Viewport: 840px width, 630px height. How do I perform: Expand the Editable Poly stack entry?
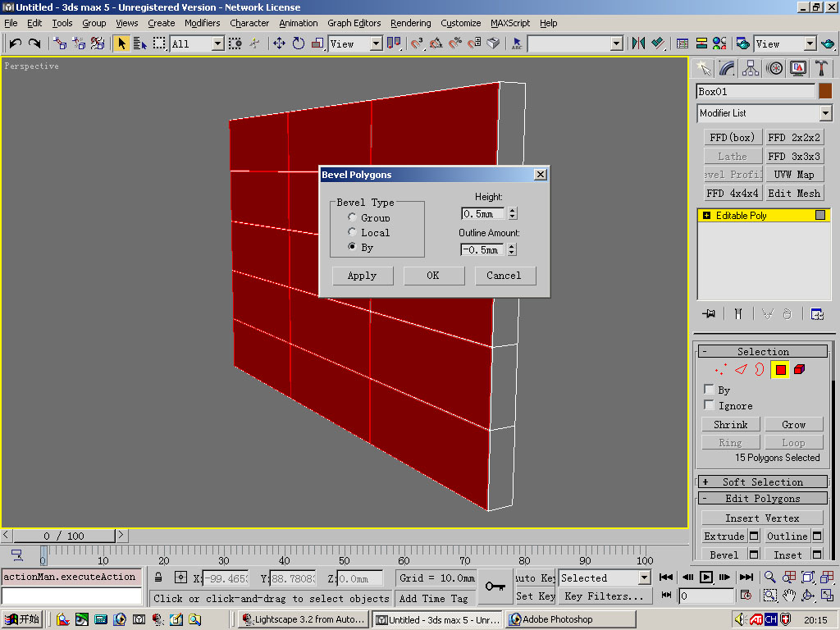(x=705, y=216)
